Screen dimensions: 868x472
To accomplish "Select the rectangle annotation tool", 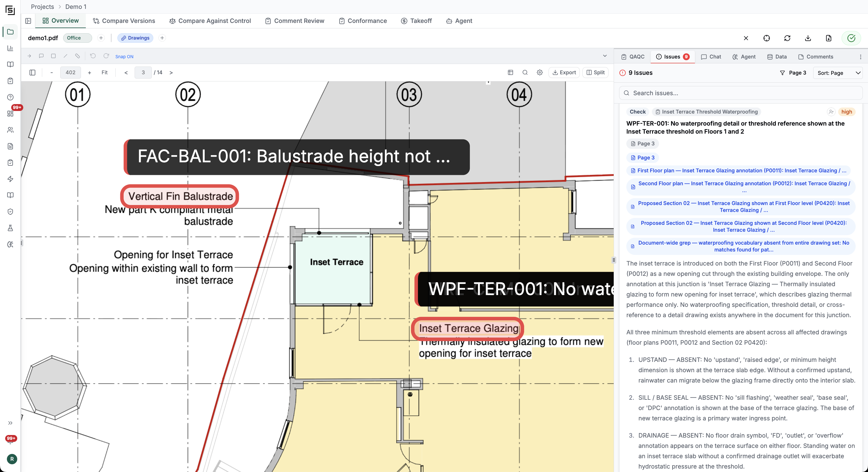I will pos(53,56).
